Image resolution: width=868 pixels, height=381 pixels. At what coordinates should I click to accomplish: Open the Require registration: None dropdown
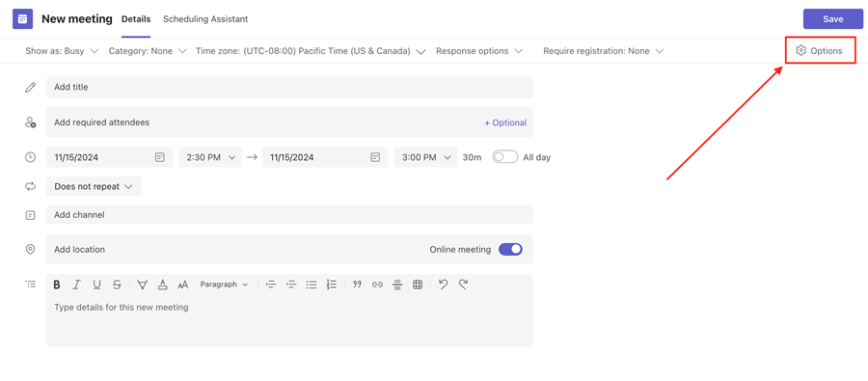[x=603, y=51]
